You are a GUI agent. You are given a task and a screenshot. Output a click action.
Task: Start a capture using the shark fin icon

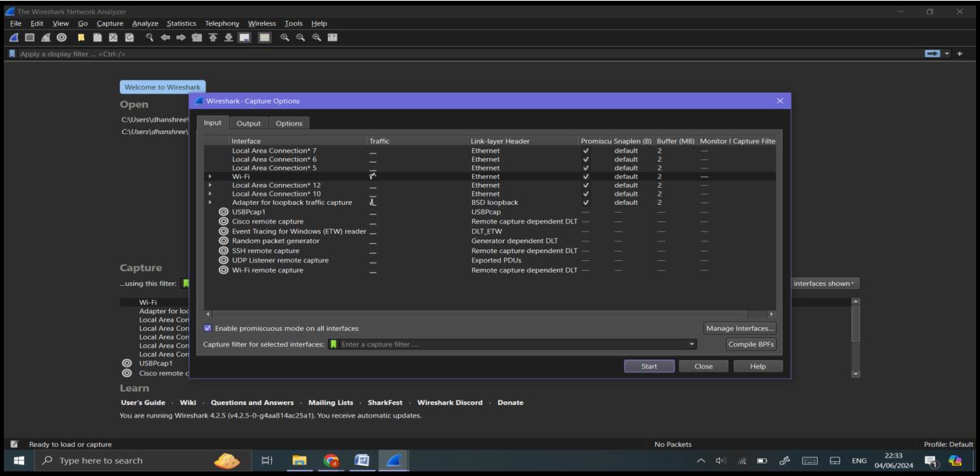pyautogui.click(x=12, y=37)
